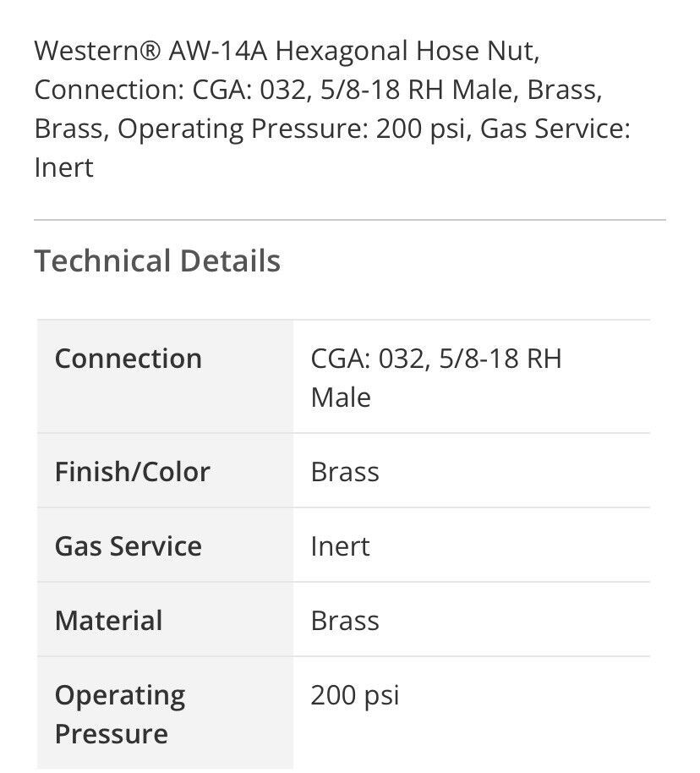The image size is (700, 773).
Task: Click the CGA: 032, 5/8-18 RH Male value
Action: click(x=436, y=378)
